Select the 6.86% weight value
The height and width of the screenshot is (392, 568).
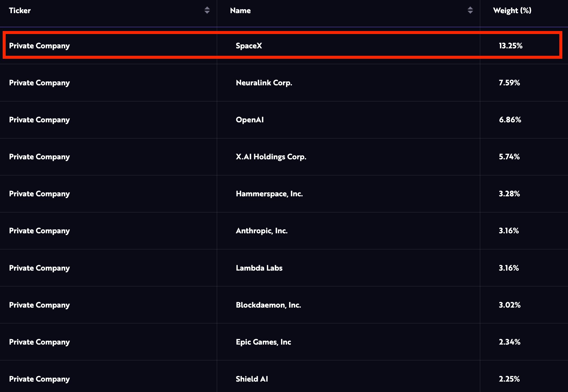coord(510,120)
